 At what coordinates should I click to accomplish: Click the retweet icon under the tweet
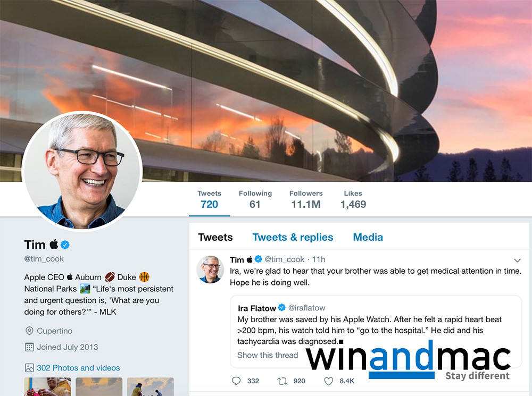point(282,381)
